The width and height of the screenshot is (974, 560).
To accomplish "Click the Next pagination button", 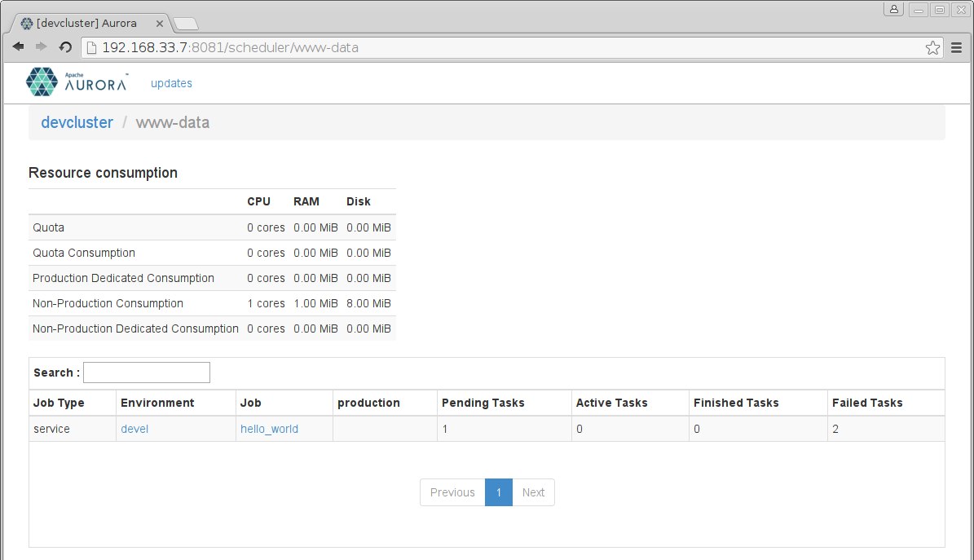I will click(533, 492).
